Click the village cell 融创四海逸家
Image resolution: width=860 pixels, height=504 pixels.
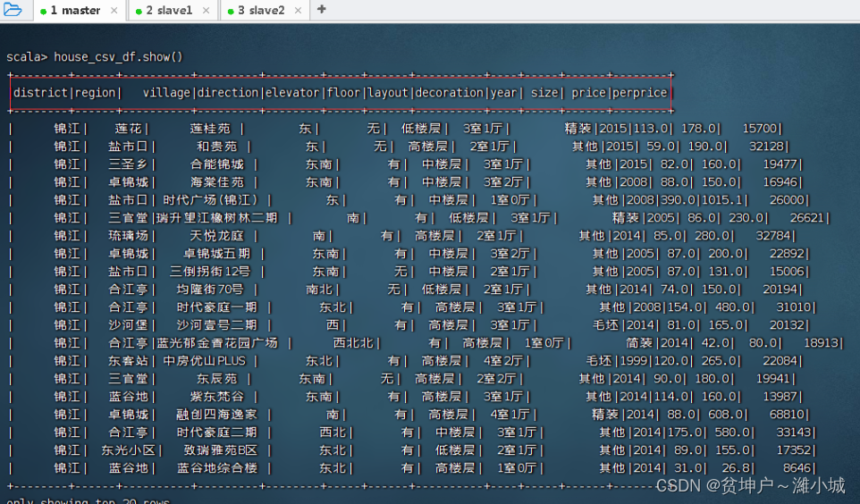[x=216, y=414]
